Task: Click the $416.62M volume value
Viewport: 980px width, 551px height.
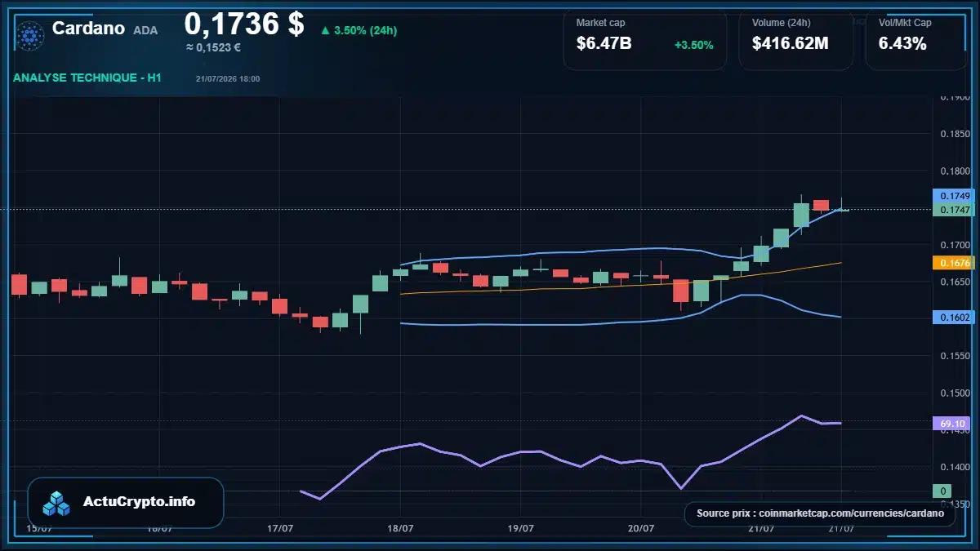Action: coord(790,43)
